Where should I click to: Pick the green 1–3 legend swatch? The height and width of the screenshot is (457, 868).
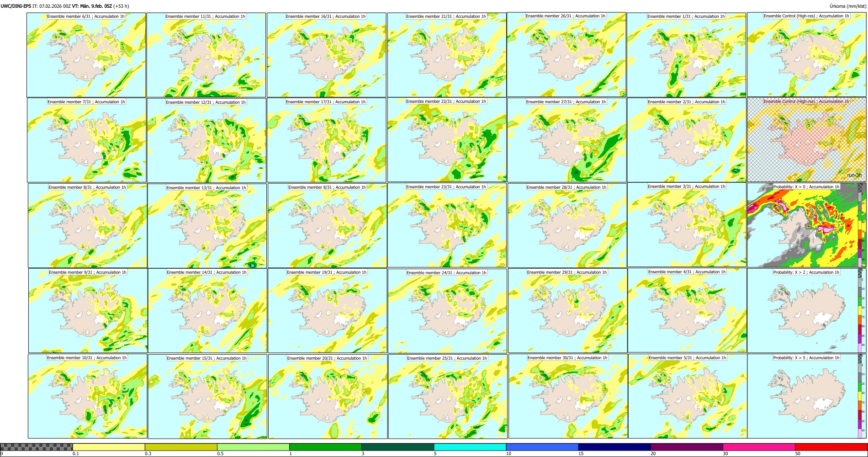point(325,447)
